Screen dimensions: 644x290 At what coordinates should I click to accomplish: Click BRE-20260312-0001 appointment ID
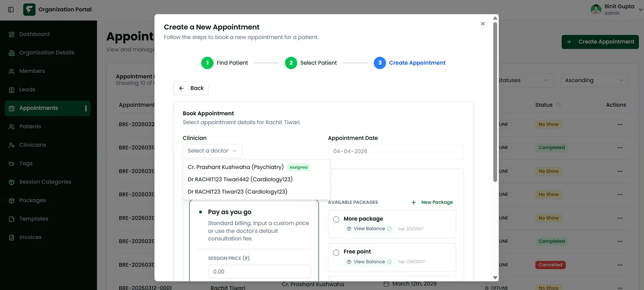click(145, 288)
